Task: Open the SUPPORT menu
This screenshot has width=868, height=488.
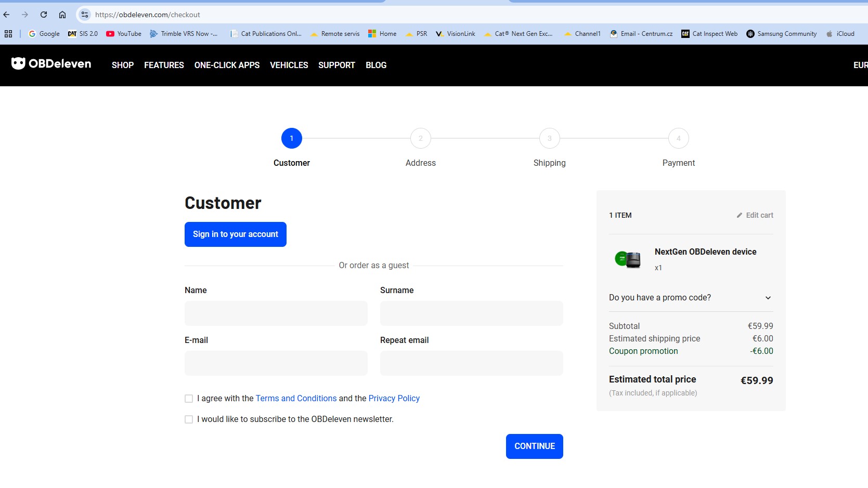Action: coord(336,65)
